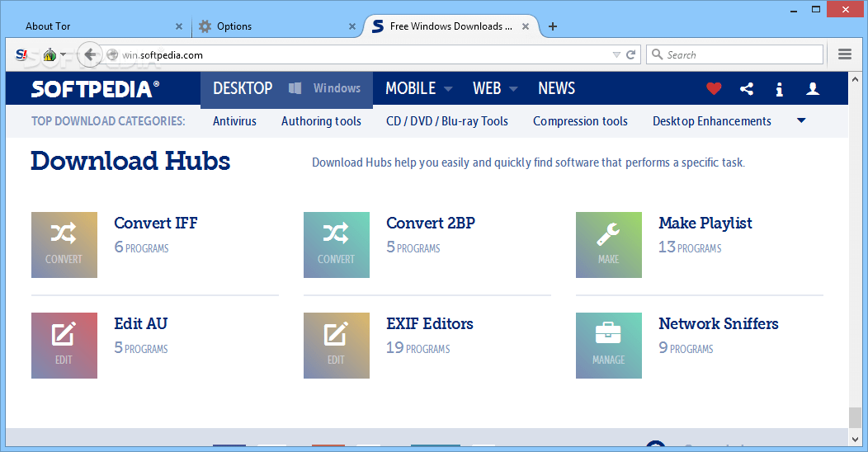
Task: Click the Windows logo next to DESKTOP
Action: (295, 88)
